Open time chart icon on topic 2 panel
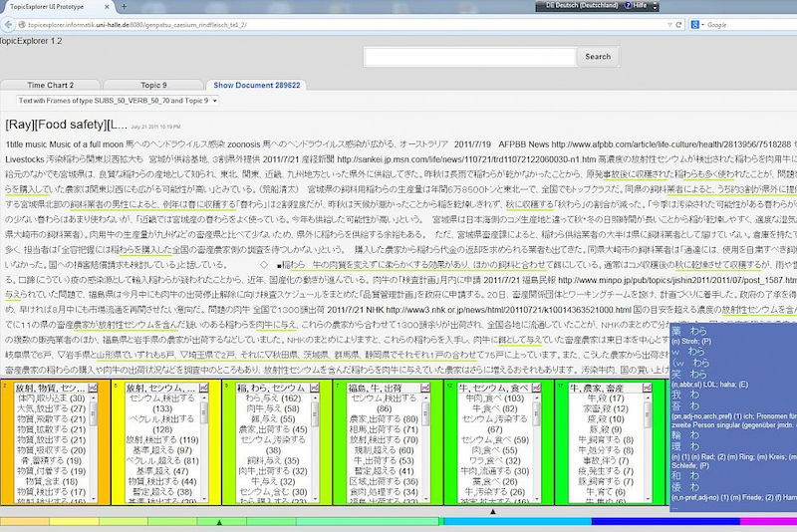The image size is (797, 532). pos(93,386)
